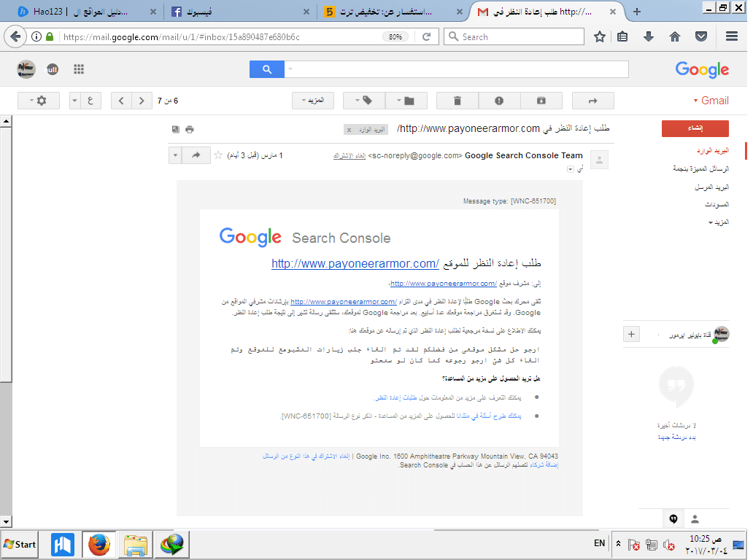Viewport: 753px width, 560px height.
Task: Open Firefox hamburger menu
Action: point(732,36)
